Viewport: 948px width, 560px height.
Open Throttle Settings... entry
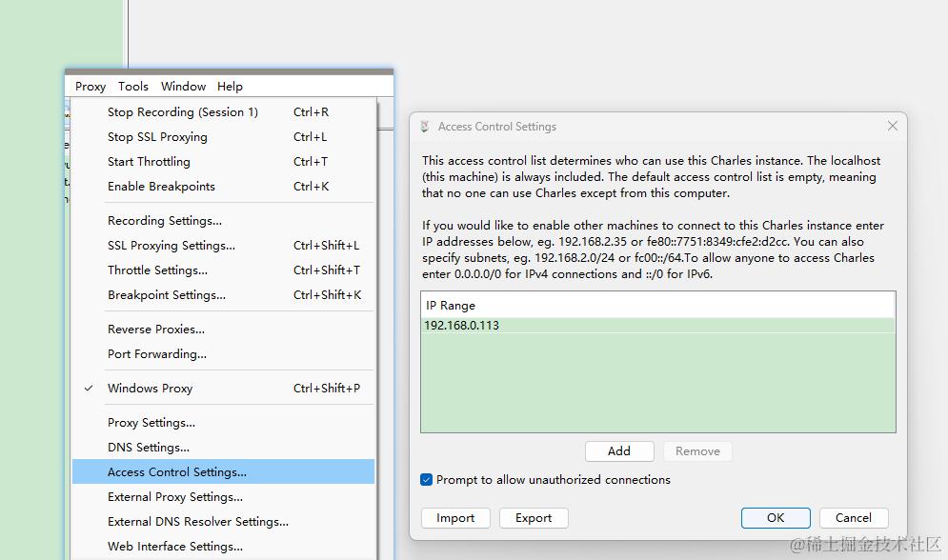[x=223, y=270]
